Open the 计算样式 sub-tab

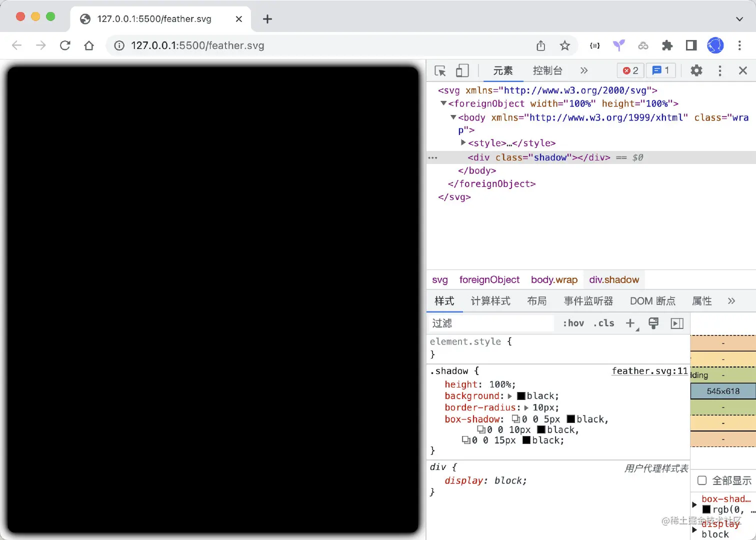(490, 301)
